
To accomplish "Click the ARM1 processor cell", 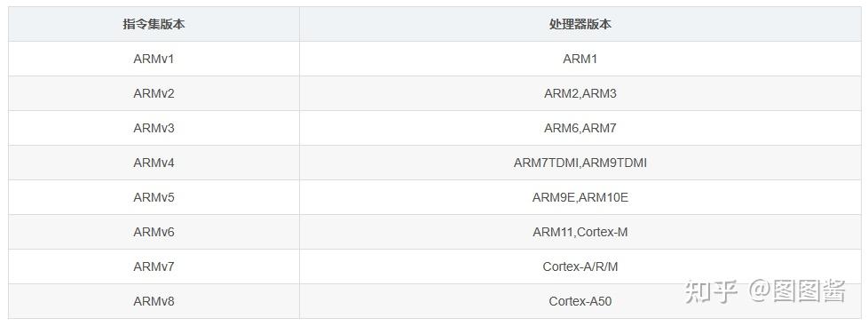I will (x=580, y=59).
